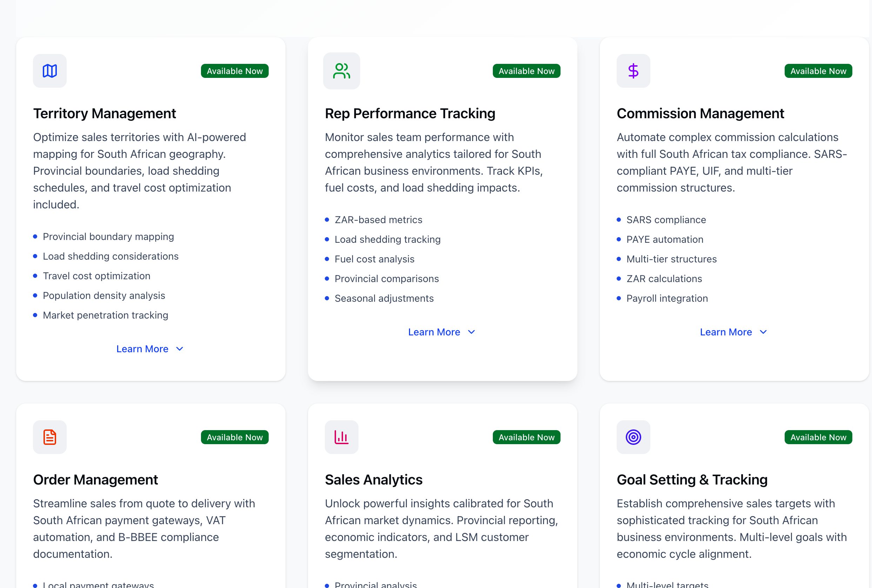Click the Sales Analytics card title
872x588 pixels.
[374, 480]
